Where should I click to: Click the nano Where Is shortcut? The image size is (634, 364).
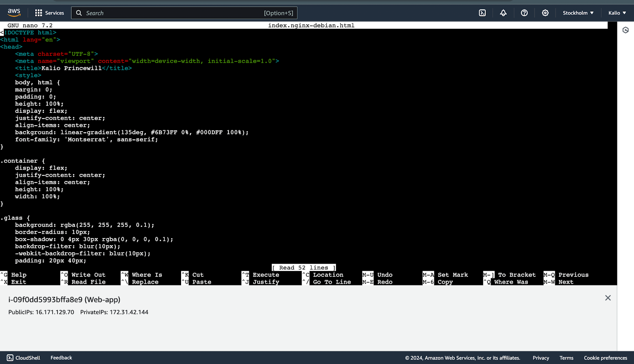point(141,275)
